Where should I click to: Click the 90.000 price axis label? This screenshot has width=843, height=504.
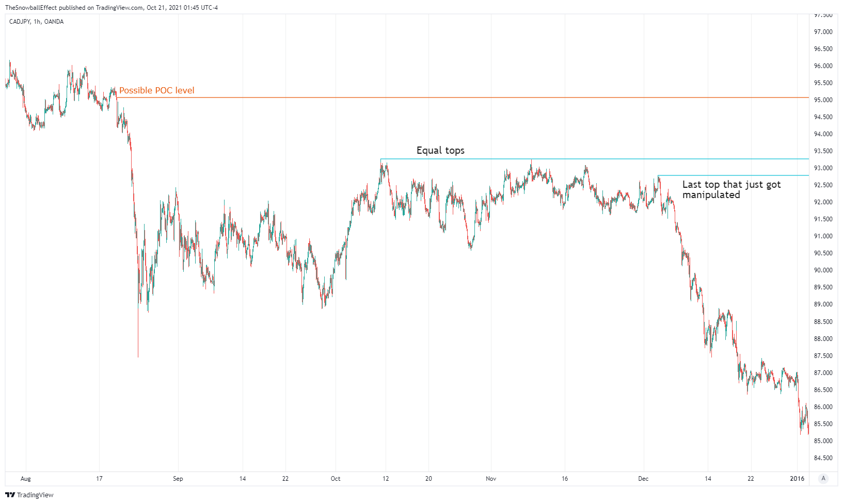(823, 270)
